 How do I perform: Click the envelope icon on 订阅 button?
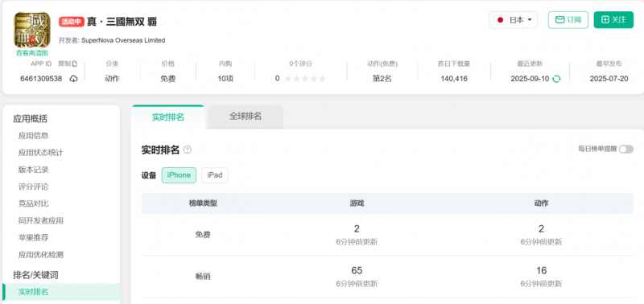click(x=559, y=19)
